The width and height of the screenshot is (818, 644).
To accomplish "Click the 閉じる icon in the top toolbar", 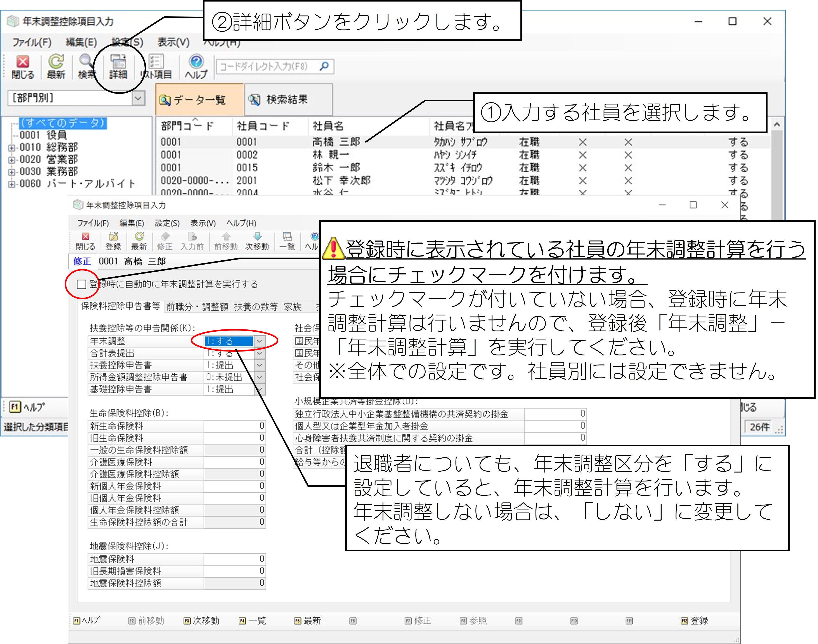I will (22, 66).
